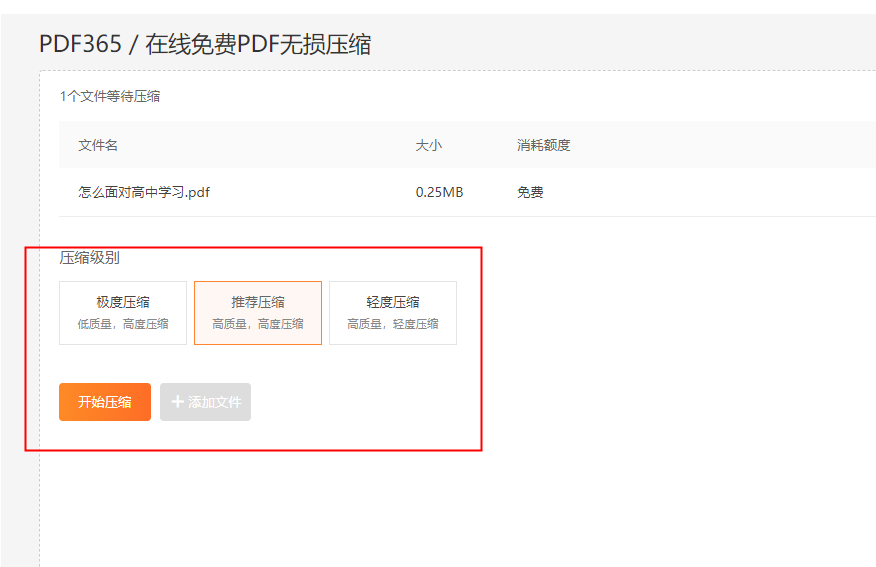Click the 开始压缩 button
Image resolution: width=876 pixels, height=567 pixels.
click(105, 402)
